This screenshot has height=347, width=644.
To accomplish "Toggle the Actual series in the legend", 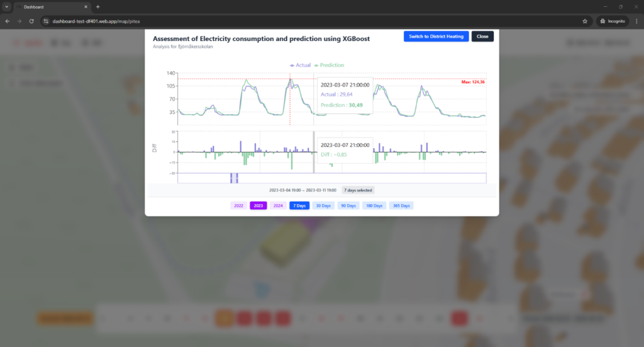I will coord(300,65).
